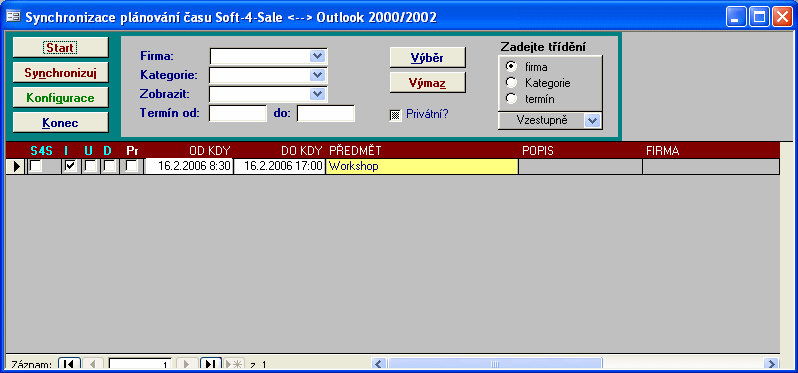Go to next record navigation button
Image resolution: width=798 pixels, height=373 pixels.
pos(187,364)
